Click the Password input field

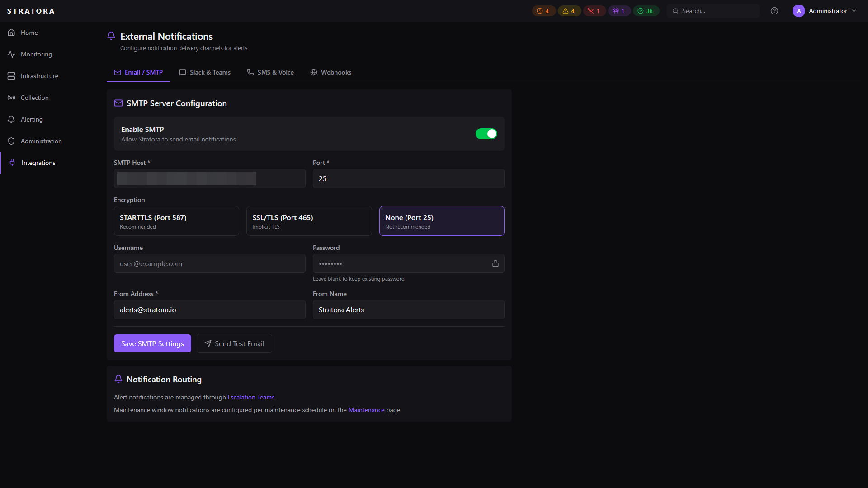409,263
